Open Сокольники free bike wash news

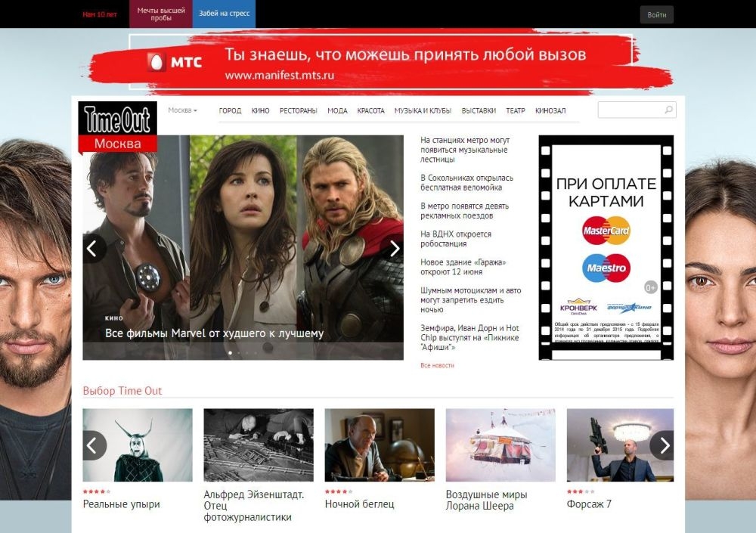[x=466, y=183]
